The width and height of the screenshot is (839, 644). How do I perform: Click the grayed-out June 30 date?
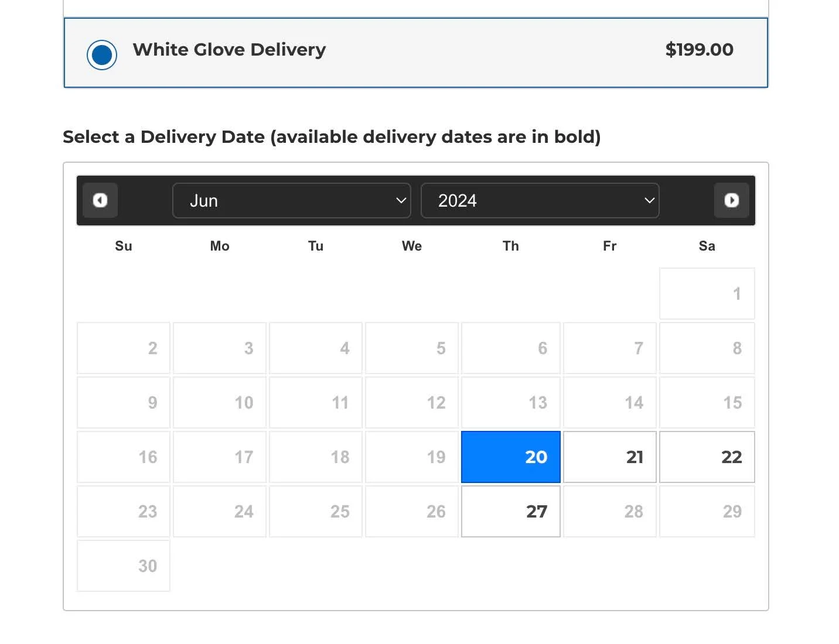click(123, 566)
